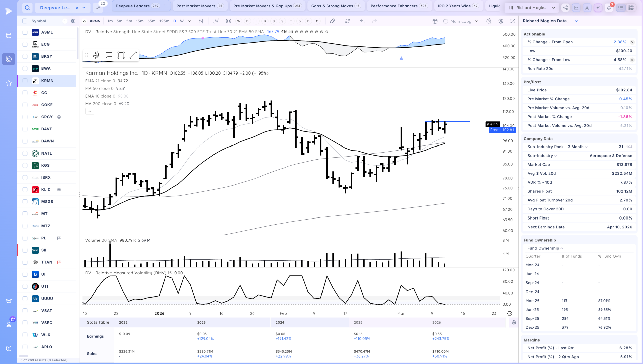Viewport: 643px width, 364px height.
Task: Select the trend line drawing tool
Action: pyautogui.click(x=133, y=55)
